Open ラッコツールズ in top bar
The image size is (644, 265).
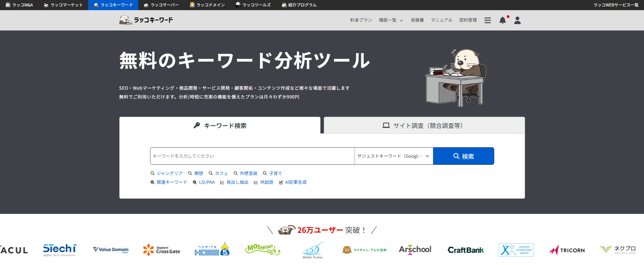click(x=253, y=5)
